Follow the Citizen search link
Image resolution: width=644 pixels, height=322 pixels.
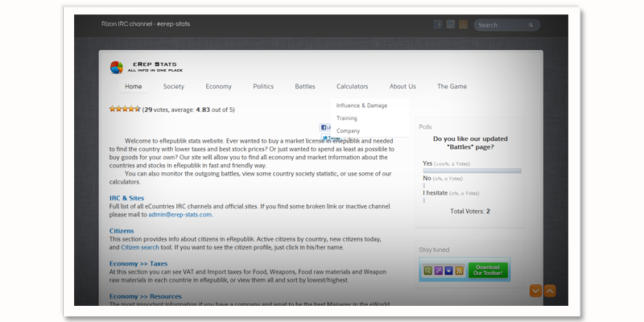click(140, 247)
